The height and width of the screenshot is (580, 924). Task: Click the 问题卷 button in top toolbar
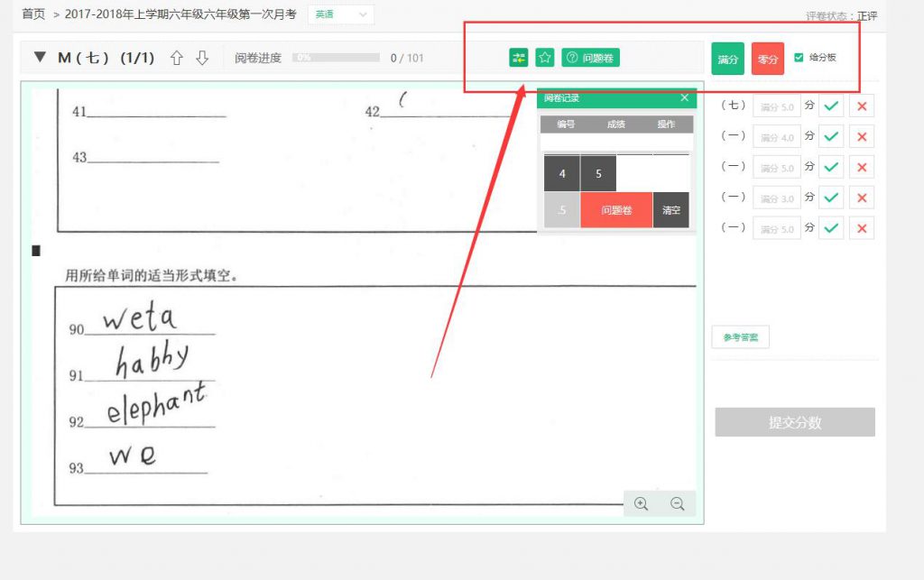590,58
